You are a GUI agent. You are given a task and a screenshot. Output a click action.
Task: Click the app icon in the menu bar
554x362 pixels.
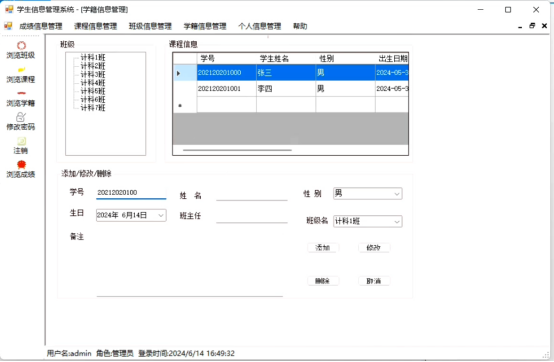[x=8, y=26]
